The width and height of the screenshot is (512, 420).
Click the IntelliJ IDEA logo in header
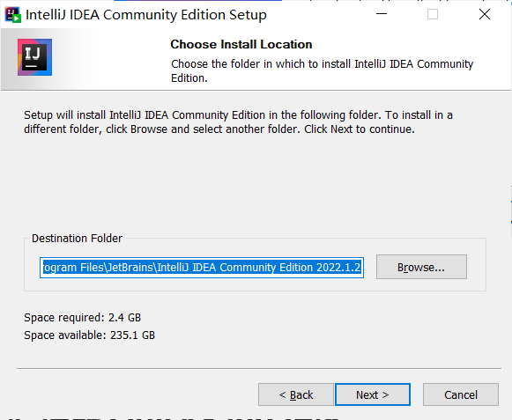(x=34, y=57)
